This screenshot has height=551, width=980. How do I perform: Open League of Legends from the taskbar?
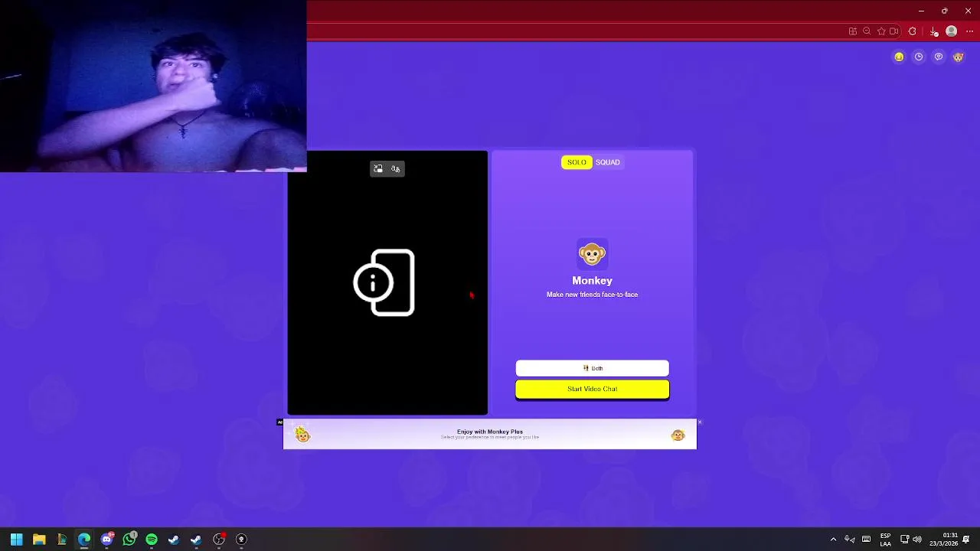pyautogui.click(x=62, y=540)
